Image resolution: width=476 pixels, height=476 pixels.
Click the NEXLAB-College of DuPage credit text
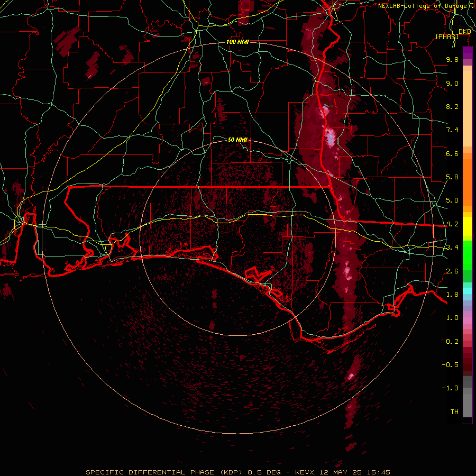pyautogui.click(x=427, y=6)
